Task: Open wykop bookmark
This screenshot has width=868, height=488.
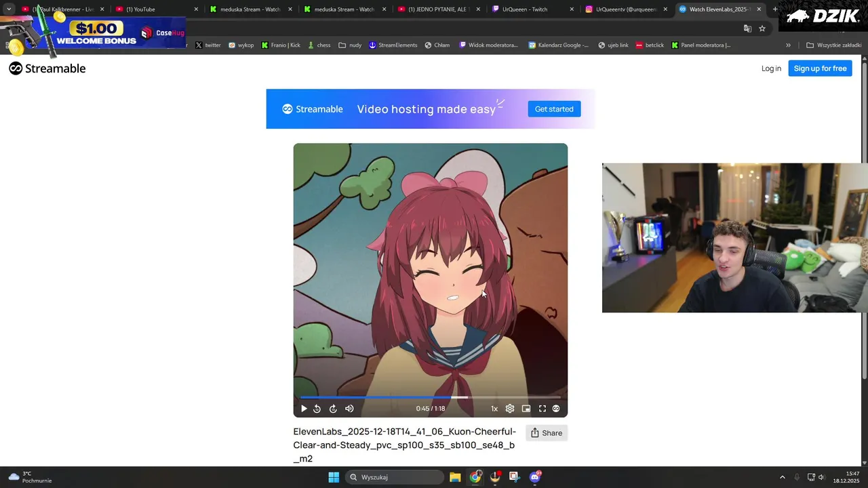Action: 241,45
